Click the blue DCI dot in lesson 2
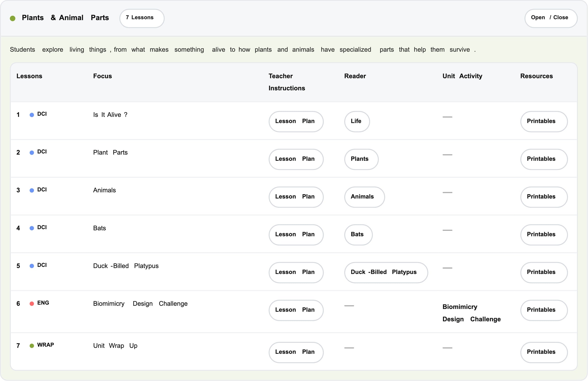This screenshot has width=588, height=381. [32, 153]
